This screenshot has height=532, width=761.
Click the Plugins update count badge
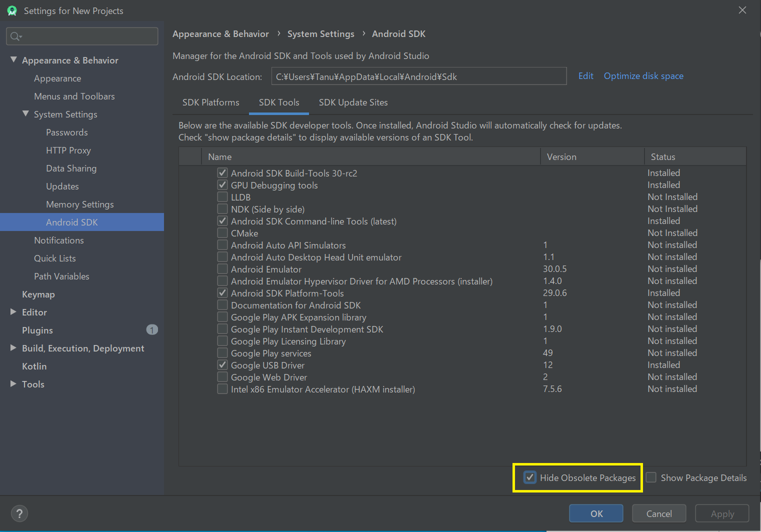152,330
